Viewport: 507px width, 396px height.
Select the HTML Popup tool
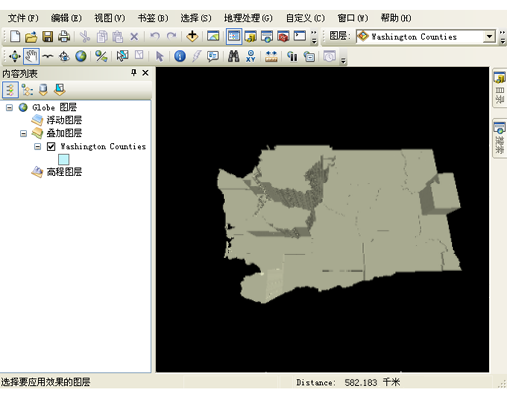point(213,56)
